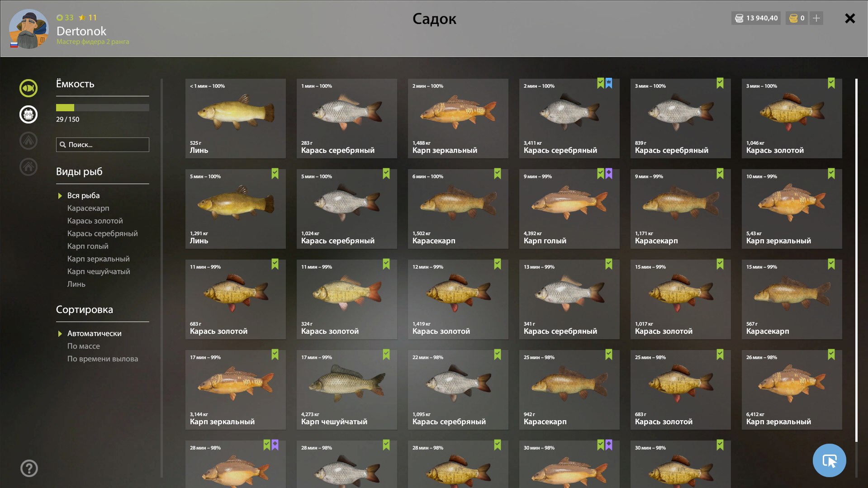Select the backpack inventory sidebar icon
Image resolution: width=868 pixels, height=488 pixels.
point(28,114)
